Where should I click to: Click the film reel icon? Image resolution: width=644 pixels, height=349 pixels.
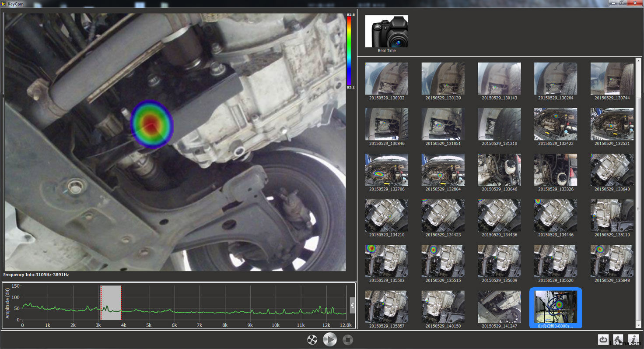pyautogui.click(x=312, y=340)
